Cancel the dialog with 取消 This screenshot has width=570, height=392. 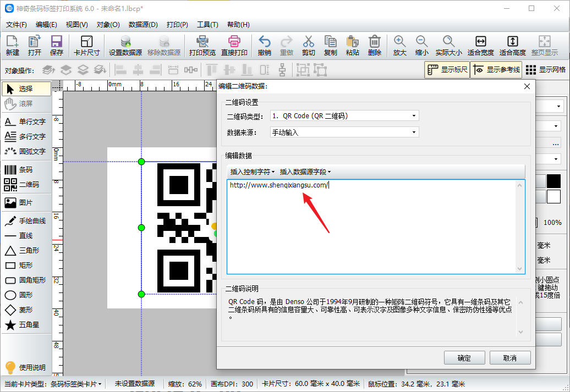(510, 358)
